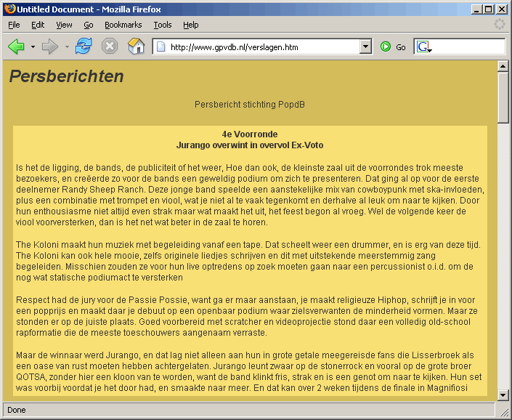This screenshot has height=420, width=512.
Task: Open the File menu
Action: tap(14, 25)
